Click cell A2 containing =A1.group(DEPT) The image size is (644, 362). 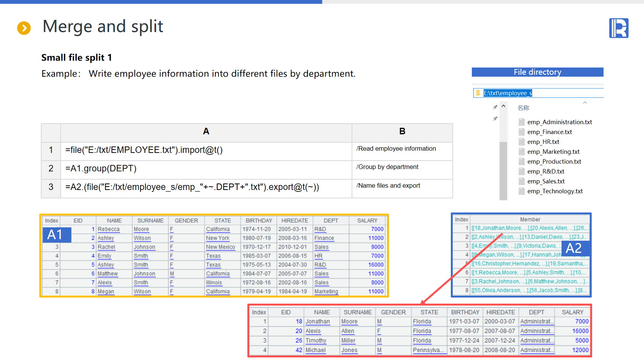point(206,169)
